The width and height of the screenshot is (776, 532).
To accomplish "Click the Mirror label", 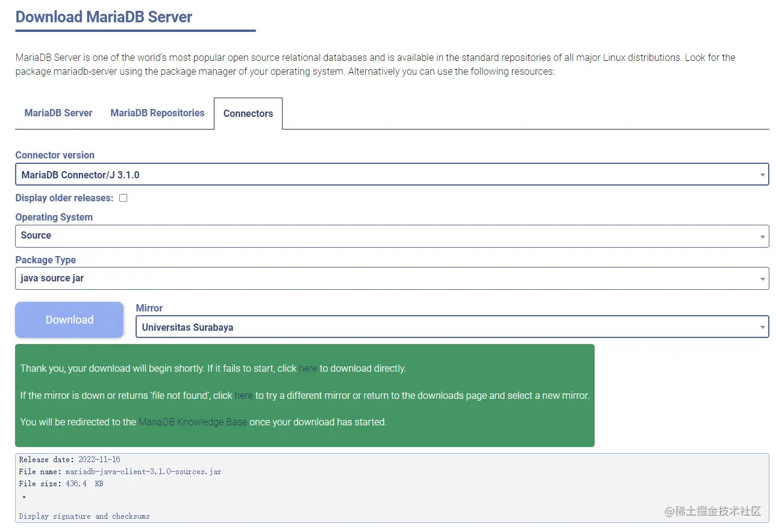I will (x=149, y=308).
